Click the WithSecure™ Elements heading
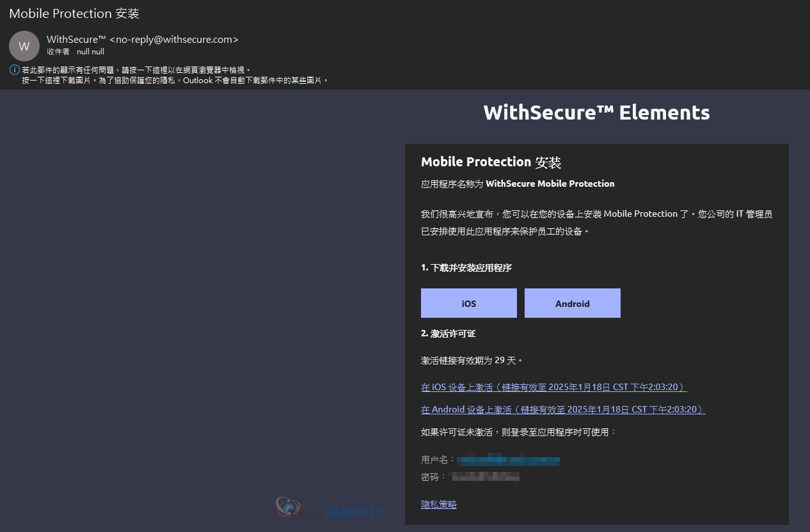This screenshot has width=810, height=532. click(597, 113)
